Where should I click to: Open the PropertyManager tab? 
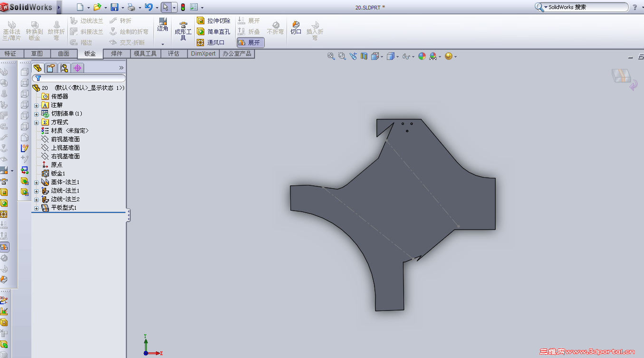51,68
